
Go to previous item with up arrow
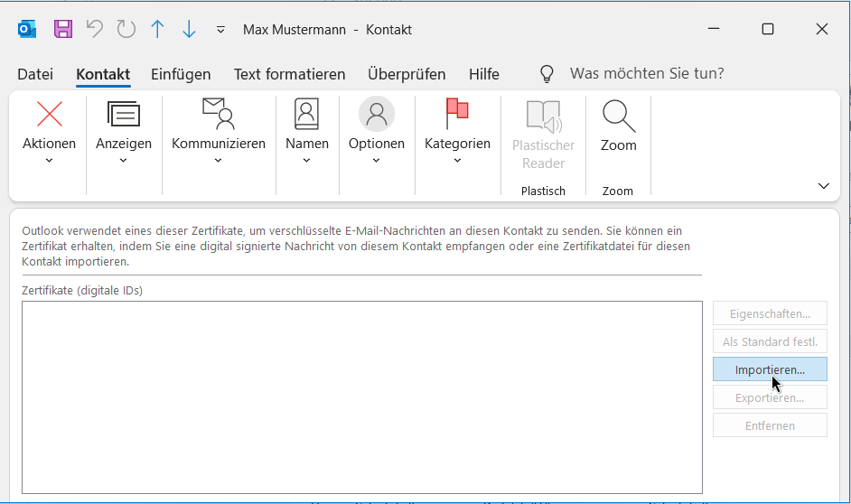click(x=157, y=29)
